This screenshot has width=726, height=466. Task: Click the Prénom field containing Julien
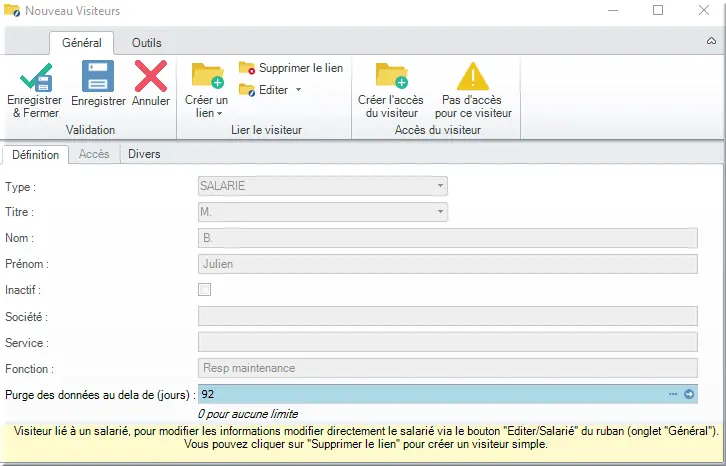(x=448, y=264)
